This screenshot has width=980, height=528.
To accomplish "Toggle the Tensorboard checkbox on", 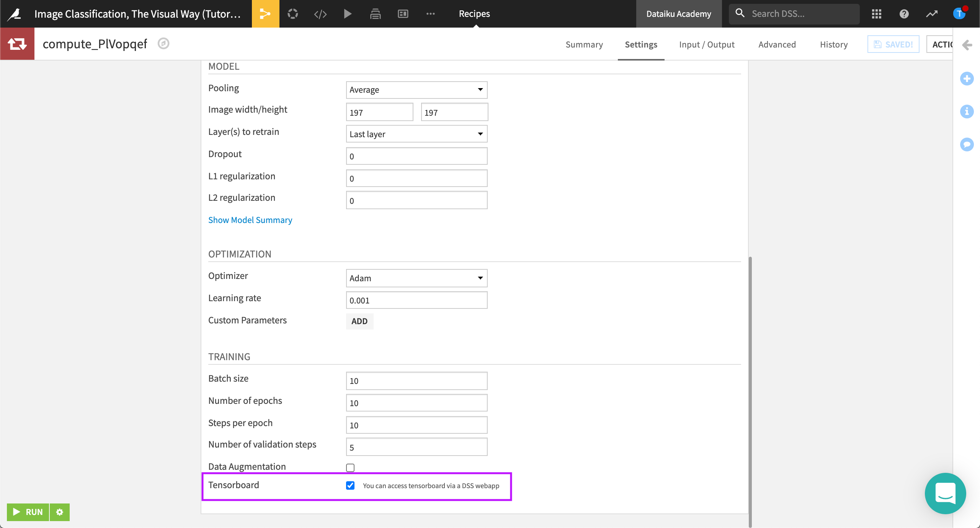I will click(x=350, y=486).
